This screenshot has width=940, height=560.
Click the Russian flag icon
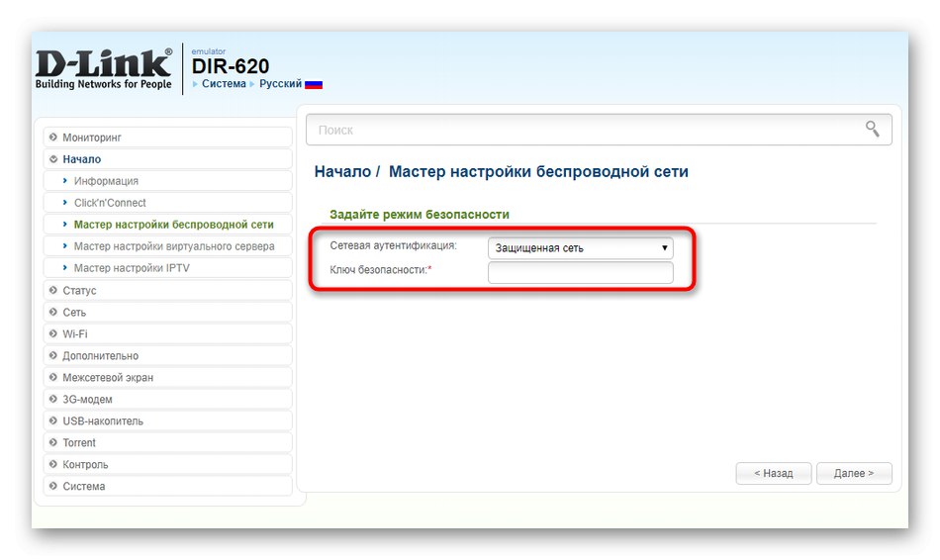[314, 84]
